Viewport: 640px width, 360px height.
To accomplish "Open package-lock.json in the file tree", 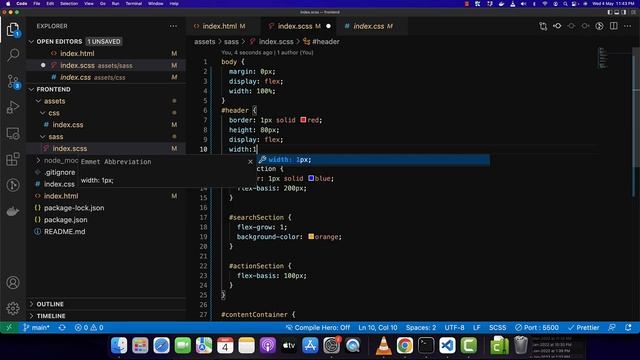I will point(74,208).
